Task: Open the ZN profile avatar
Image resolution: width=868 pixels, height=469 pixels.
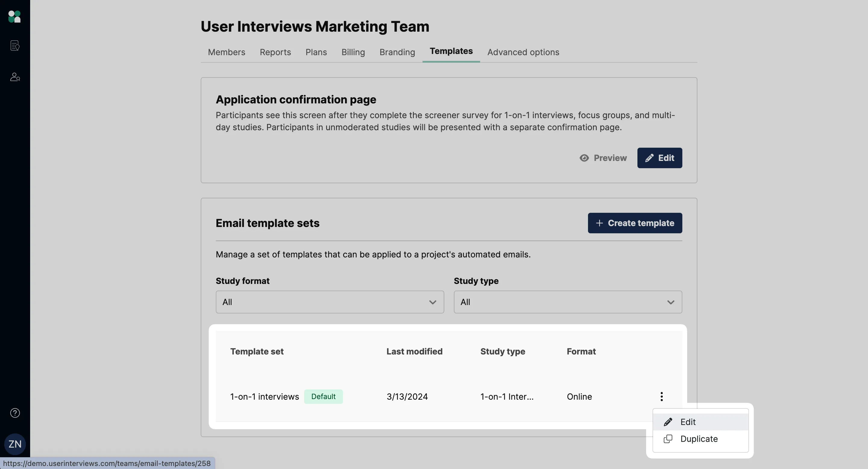Action: [14, 444]
